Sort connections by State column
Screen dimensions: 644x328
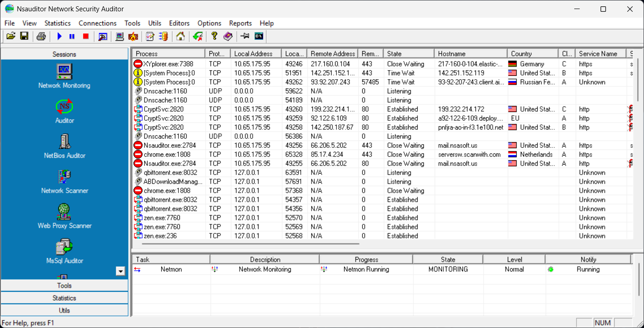tap(409, 53)
